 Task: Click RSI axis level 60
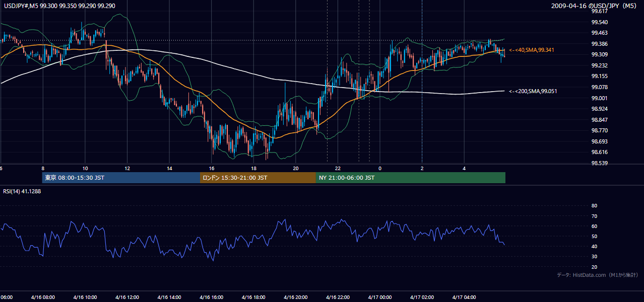(x=594, y=226)
